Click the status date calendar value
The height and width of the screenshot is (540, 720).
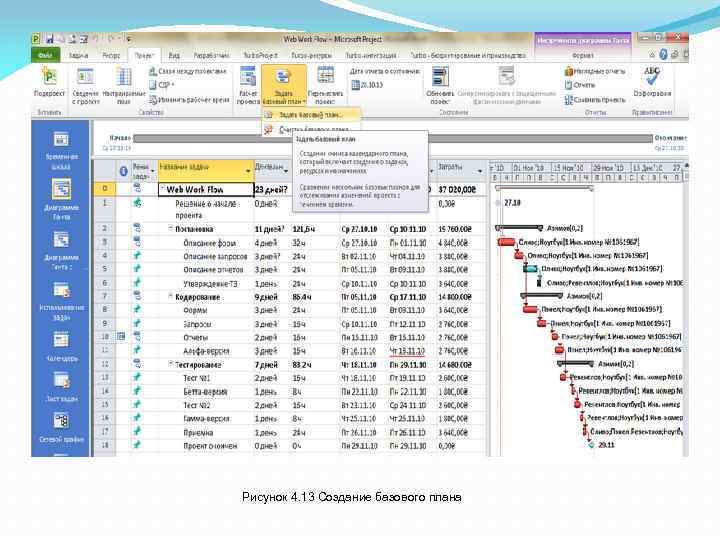pos(367,85)
